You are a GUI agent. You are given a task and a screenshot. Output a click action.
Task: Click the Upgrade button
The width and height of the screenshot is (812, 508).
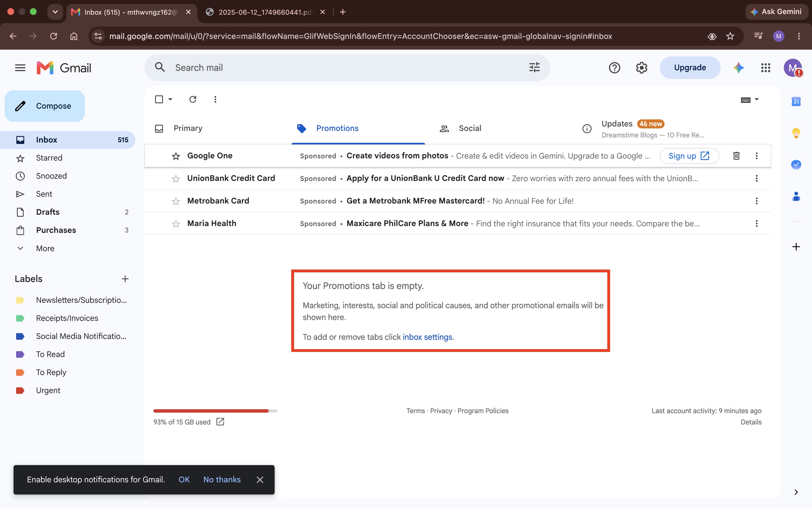[690, 68]
